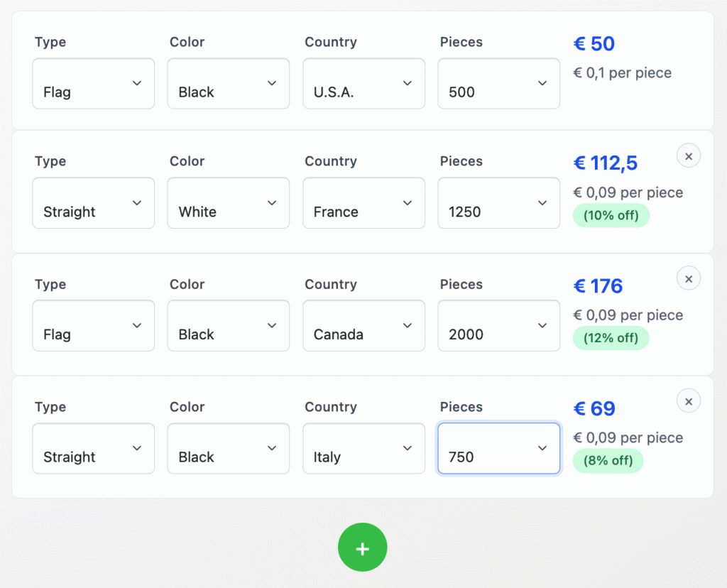This screenshot has height=588, width=727.
Task: Expand the Country dropdown showing Italy
Action: click(363, 449)
